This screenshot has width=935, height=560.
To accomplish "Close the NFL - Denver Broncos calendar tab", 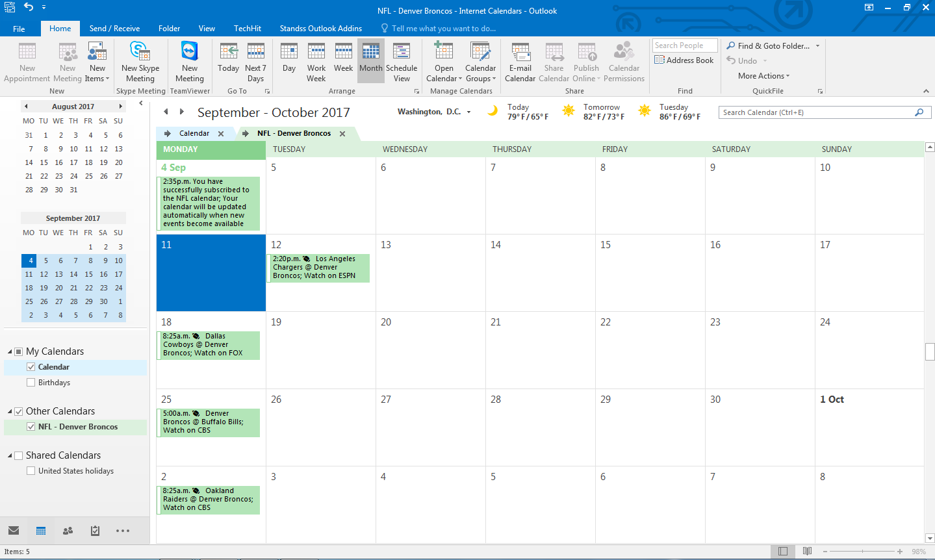I will (342, 134).
